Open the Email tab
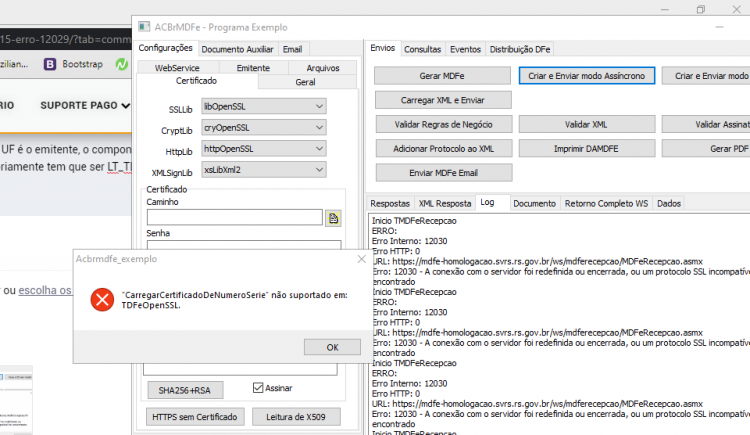Viewport: 750px width, 435px height. pos(292,49)
